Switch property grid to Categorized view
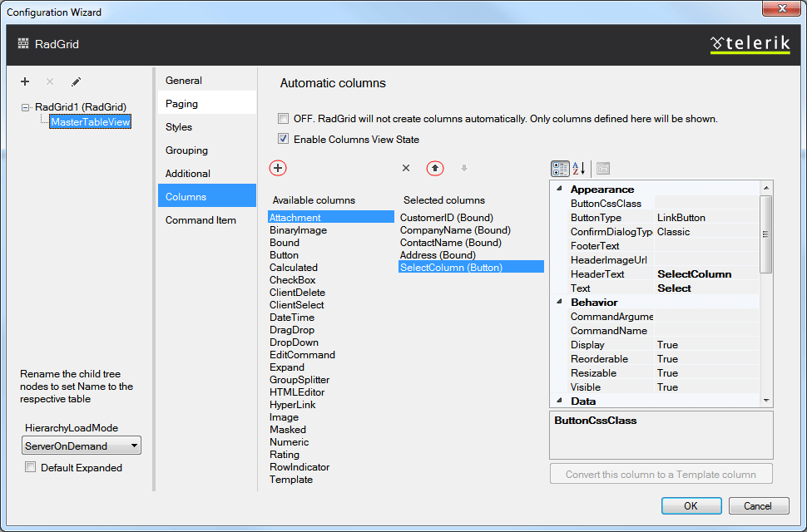The width and height of the screenshot is (807, 532). 560,168
